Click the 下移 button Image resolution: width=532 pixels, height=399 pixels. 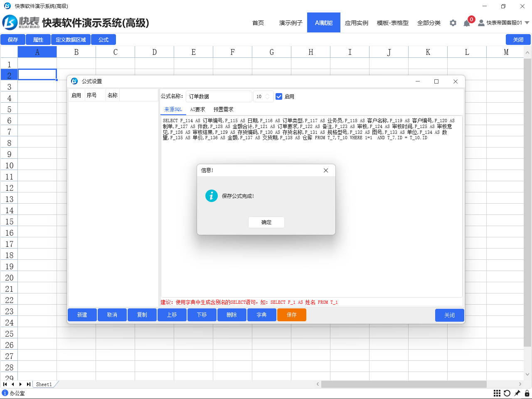202,315
